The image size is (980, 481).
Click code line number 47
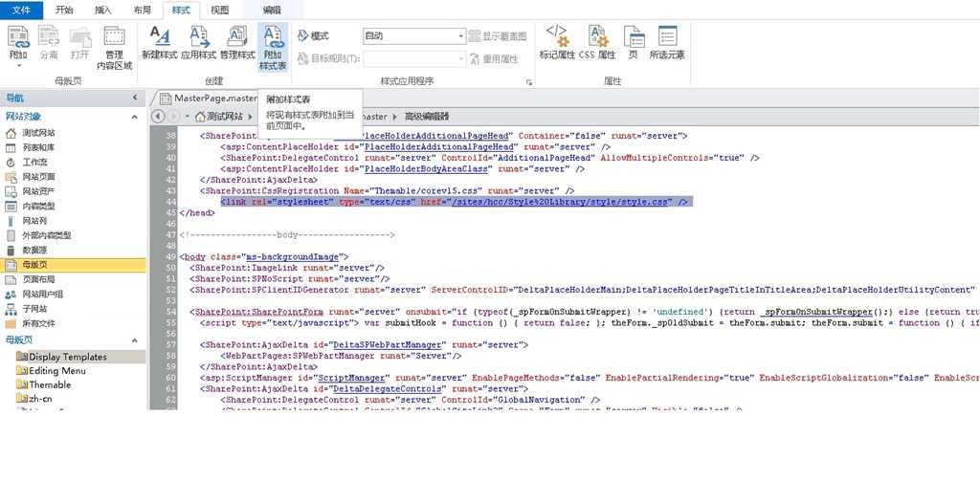click(x=172, y=235)
